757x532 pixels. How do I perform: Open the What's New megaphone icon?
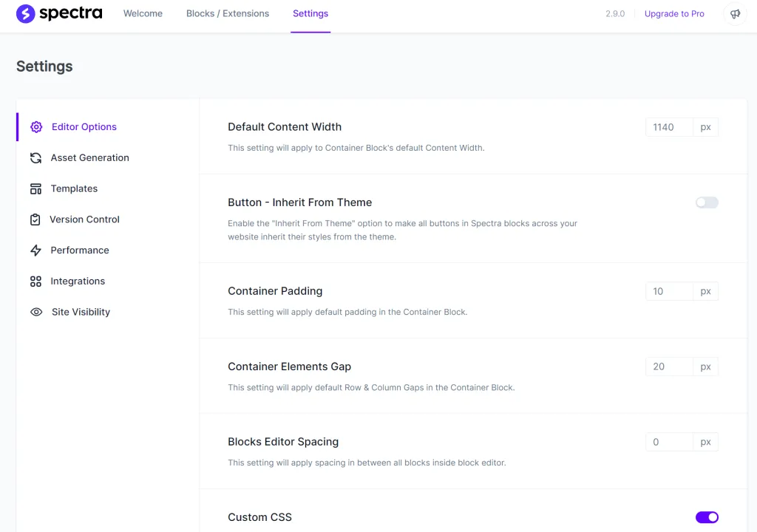pyautogui.click(x=735, y=14)
